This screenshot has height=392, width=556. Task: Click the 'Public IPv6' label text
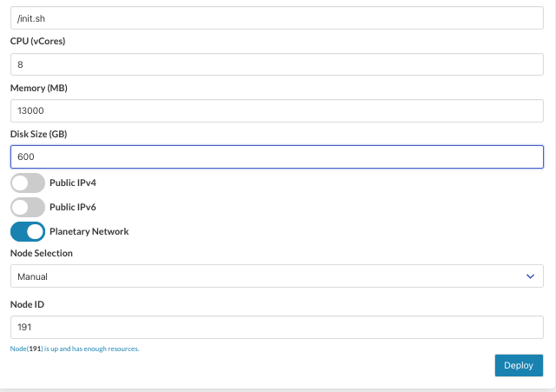(x=73, y=207)
